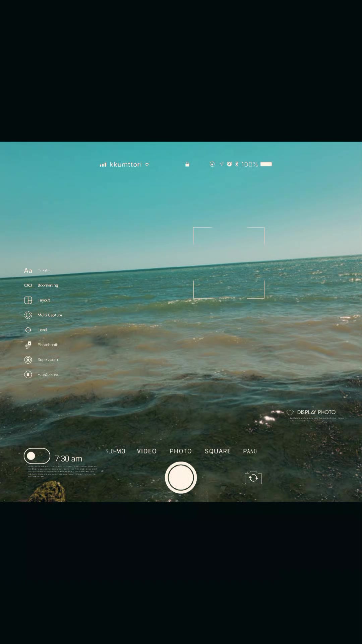Tap the heart icon beside Display Photo

pyautogui.click(x=290, y=412)
